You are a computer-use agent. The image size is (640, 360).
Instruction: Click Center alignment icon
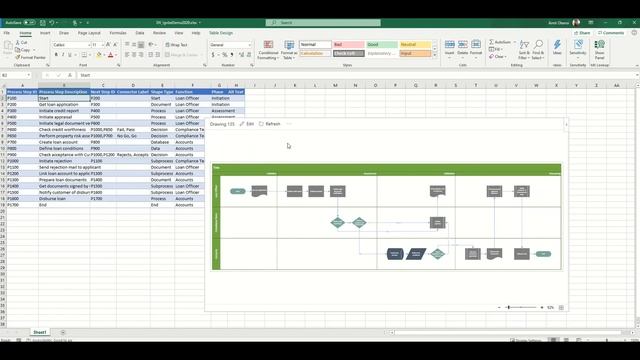click(134, 55)
